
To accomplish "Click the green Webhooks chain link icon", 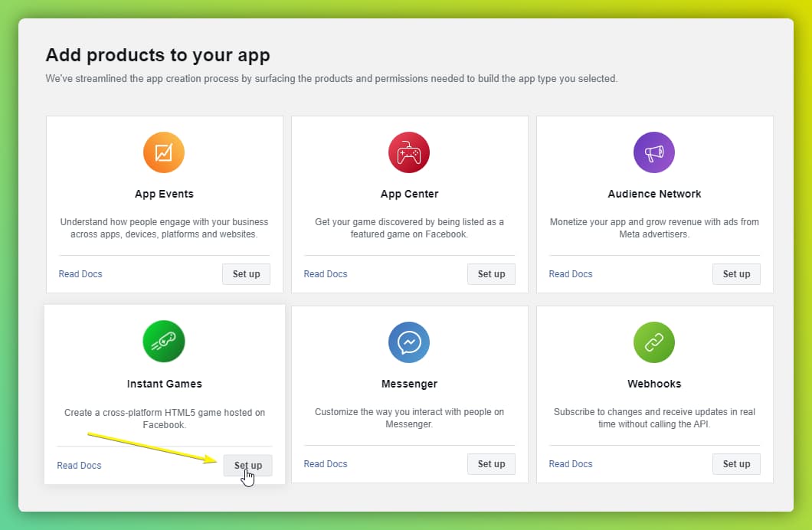I will (x=654, y=342).
